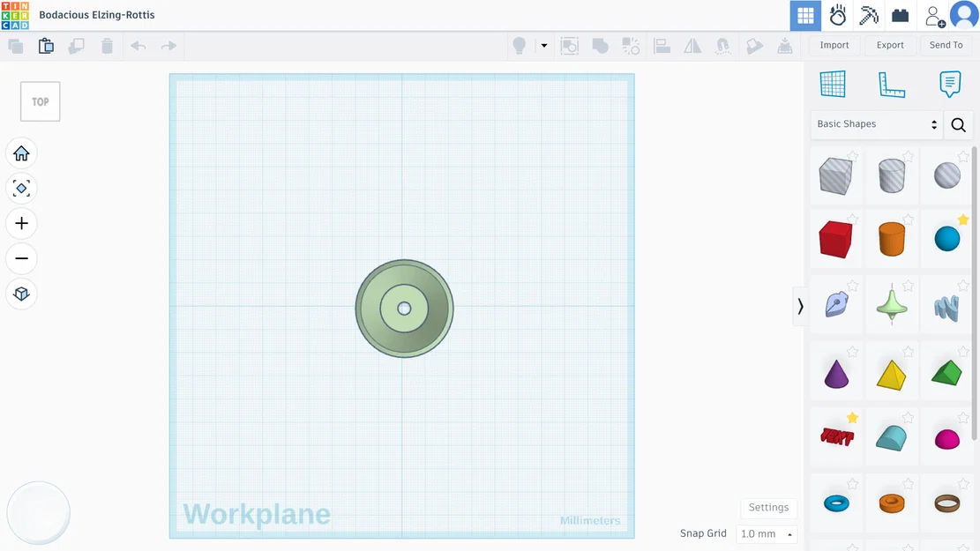This screenshot has width=980, height=551.
Task: Zoom out with the minus button
Action: [x=21, y=258]
